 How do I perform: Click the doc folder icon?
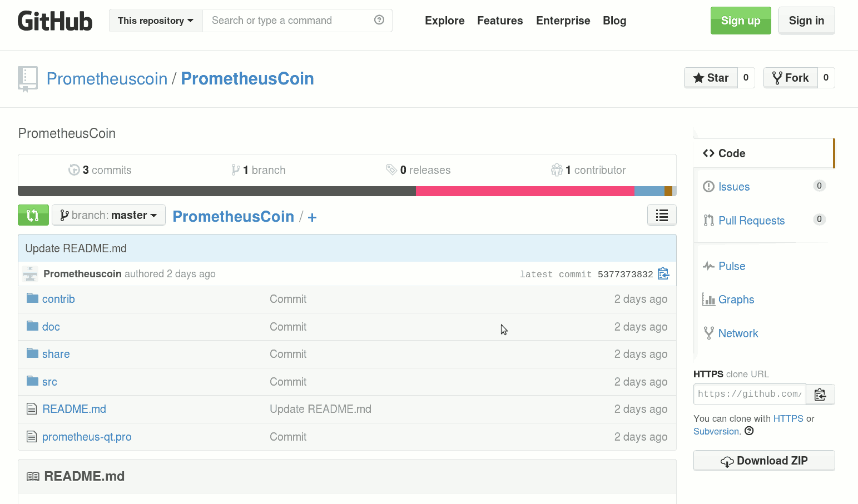(32, 326)
